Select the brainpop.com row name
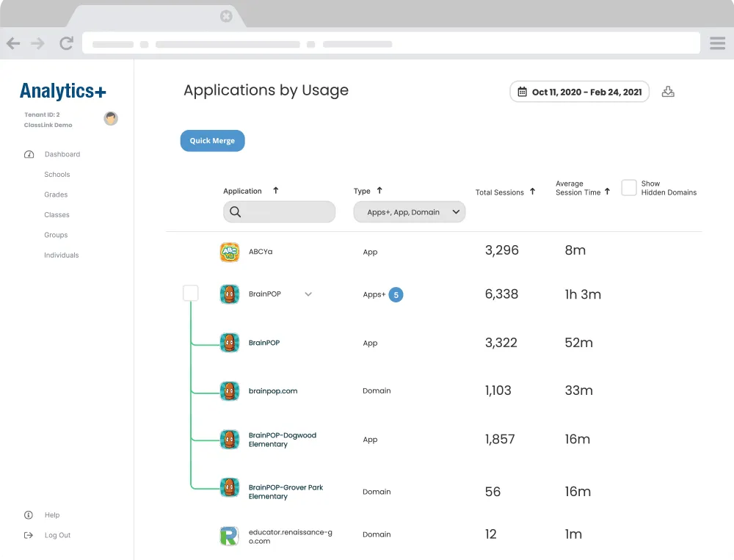This screenshot has width=734, height=560. coord(273,391)
